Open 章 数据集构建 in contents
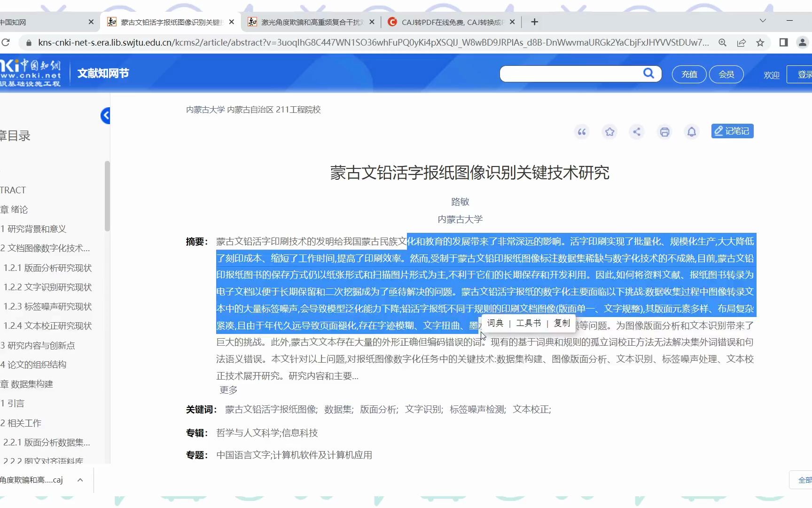Viewport: 812px width, 508px height. (27, 384)
